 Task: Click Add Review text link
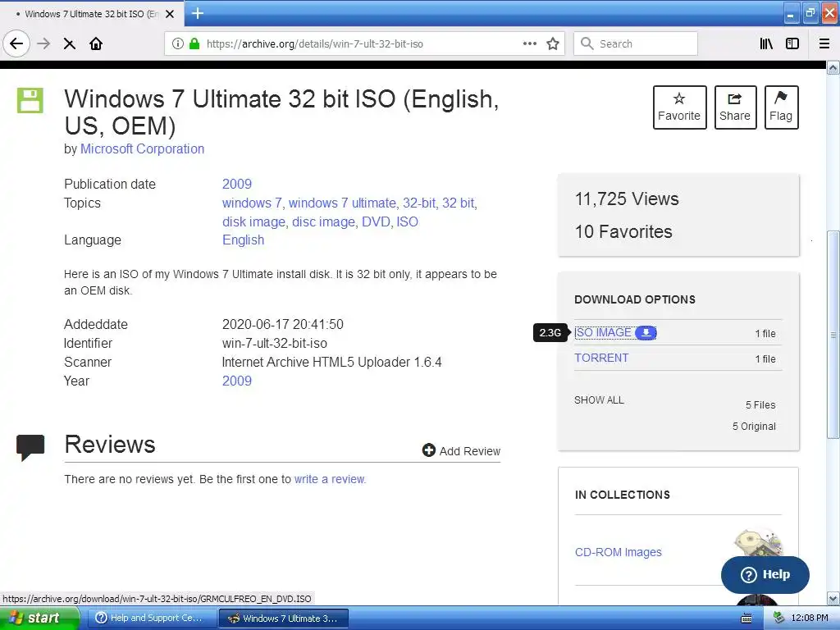pyautogui.click(x=470, y=451)
